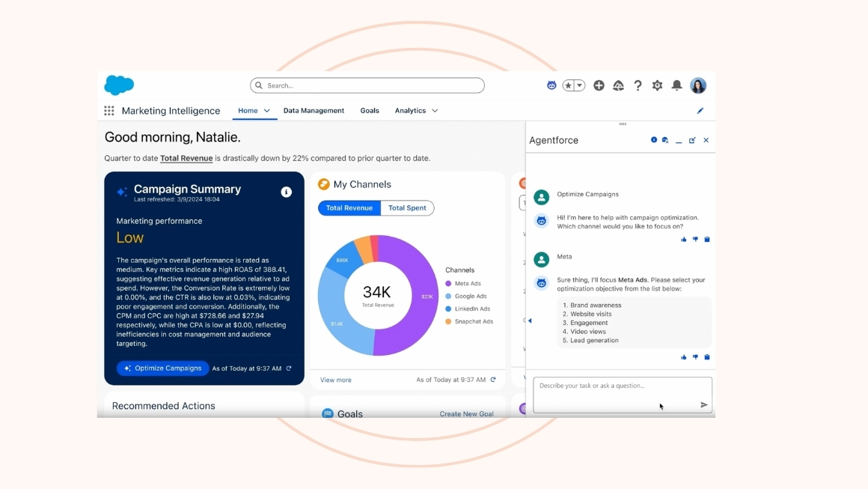Click the global create plus icon
The width and height of the screenshot is (868, 489).
click(599, 85)
